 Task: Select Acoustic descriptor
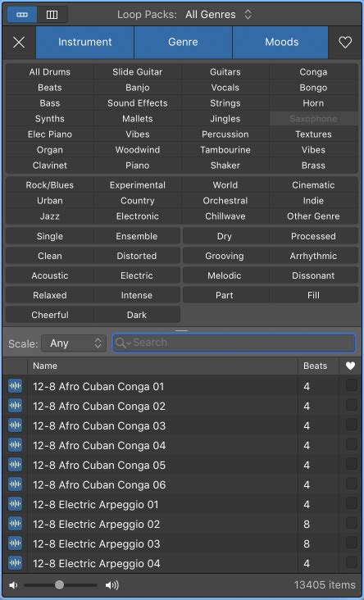coord(50,275)
